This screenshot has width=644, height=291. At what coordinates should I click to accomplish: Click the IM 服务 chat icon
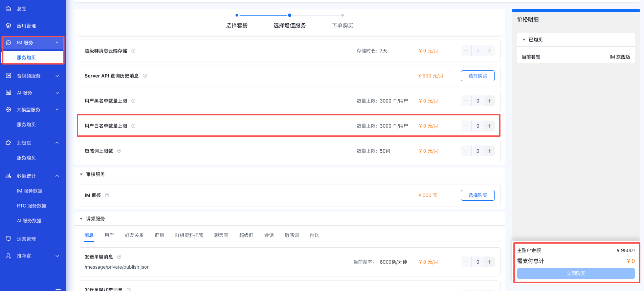coord(8,43)
